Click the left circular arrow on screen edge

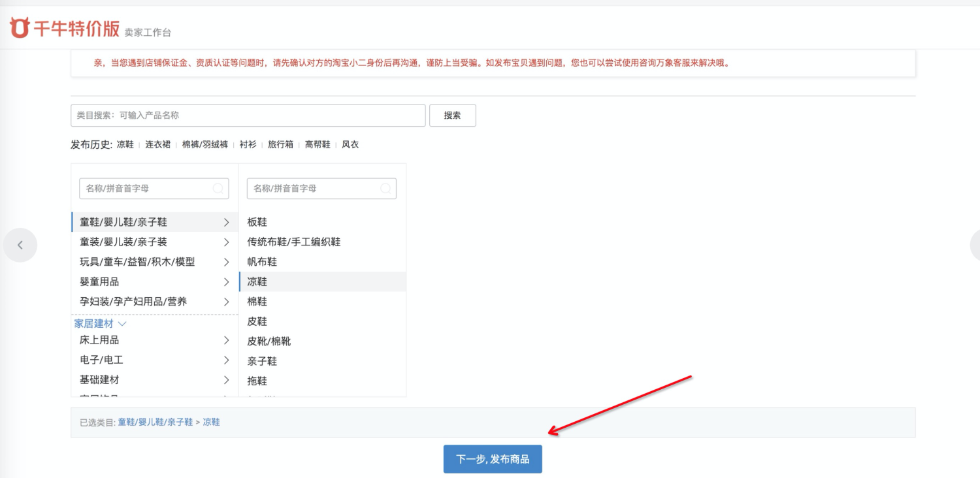point(21,244)
